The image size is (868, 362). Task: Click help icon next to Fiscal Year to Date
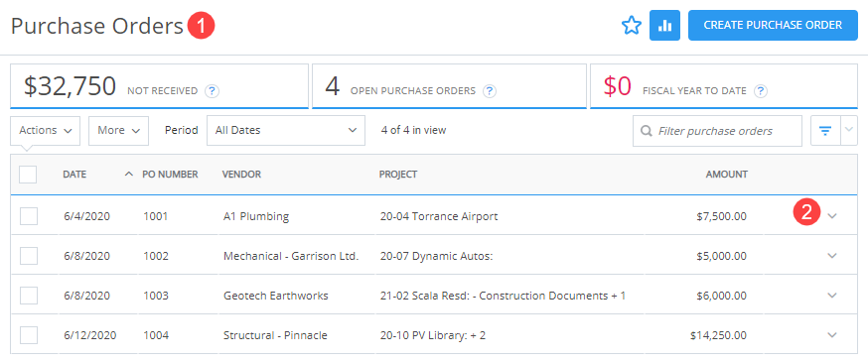761,90
